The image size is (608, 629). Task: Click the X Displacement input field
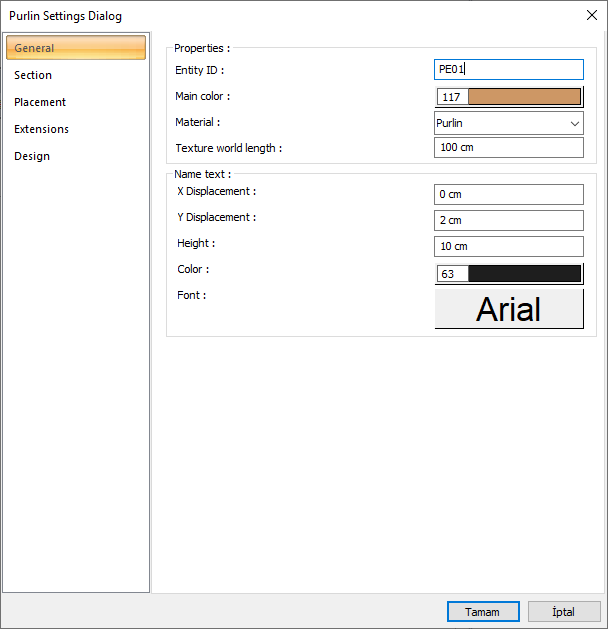pyautogui.click(x=508, y=195)
